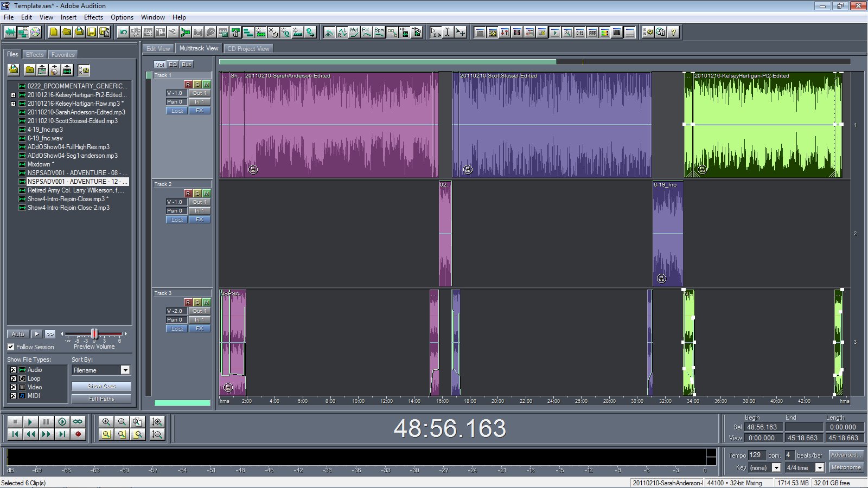The height and width of the screenshot is (488, 868).
Task: Arm Track 1 for record (R)
Action: [x=188, y=85]
